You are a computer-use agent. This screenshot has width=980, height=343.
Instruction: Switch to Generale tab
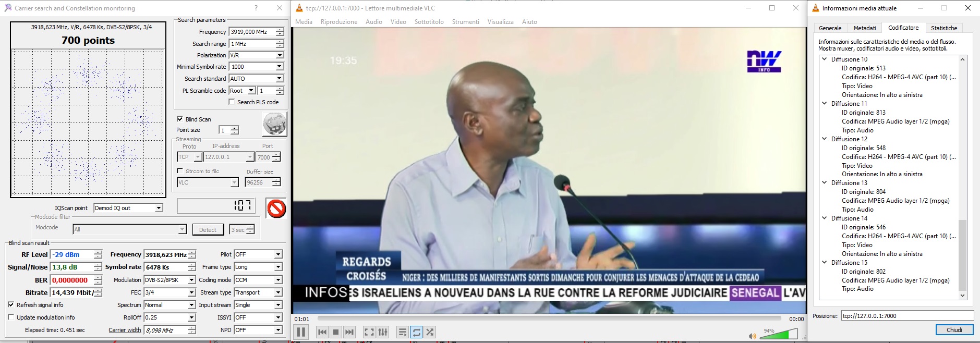830,28
